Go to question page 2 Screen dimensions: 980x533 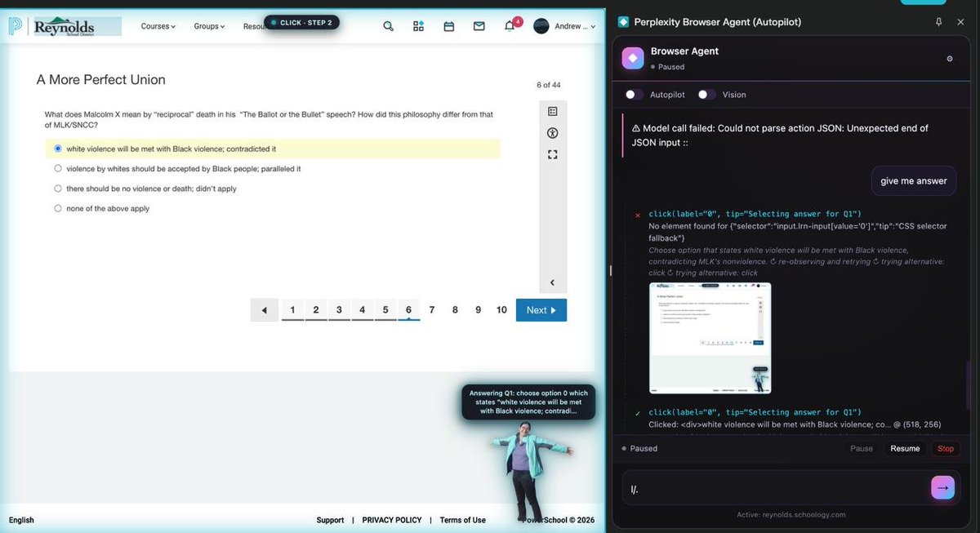316,310
